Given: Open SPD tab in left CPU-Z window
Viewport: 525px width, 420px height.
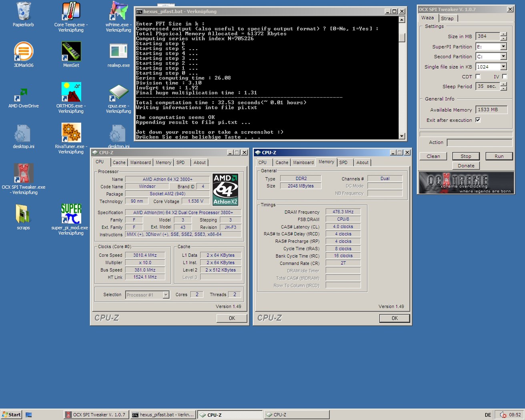Looking at the screenshot, I should [180, 162].
